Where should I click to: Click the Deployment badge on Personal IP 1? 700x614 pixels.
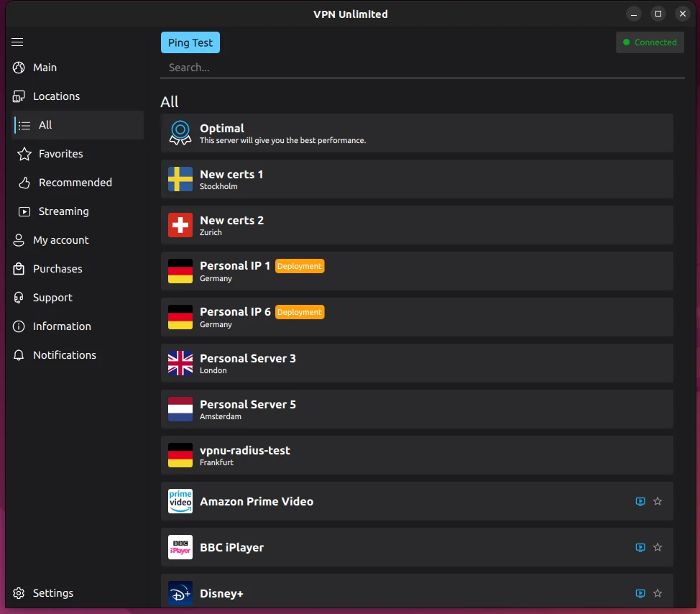tap(300, 266)
